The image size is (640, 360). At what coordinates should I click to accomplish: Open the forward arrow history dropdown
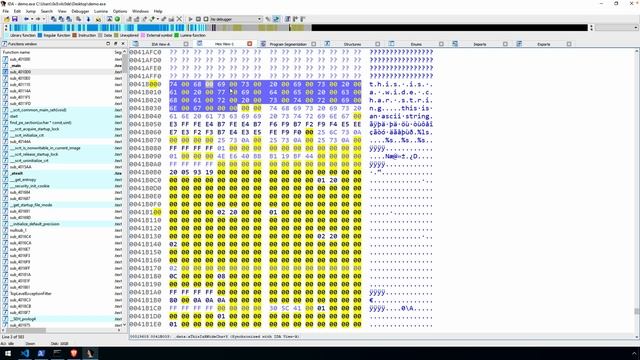coord(43,19)
